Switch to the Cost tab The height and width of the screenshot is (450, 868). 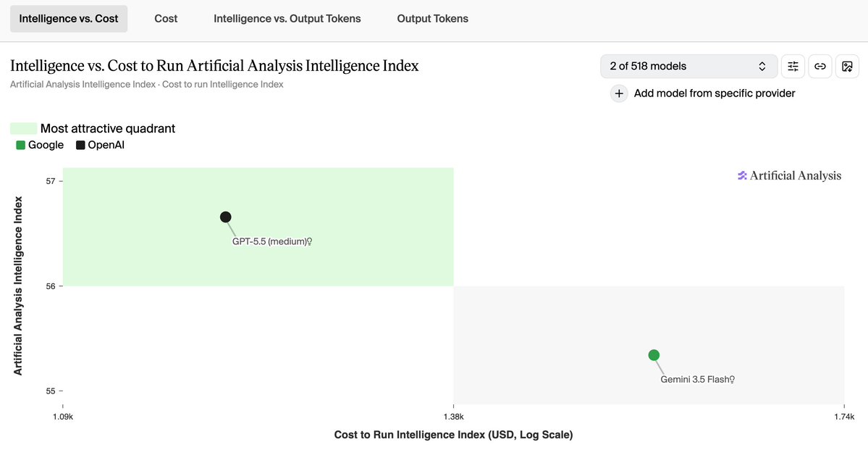166,19
